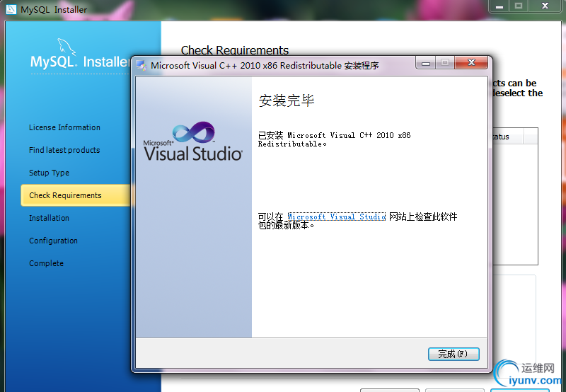Image resolution: width=566 pixels, height=392 pixels.
Task: Select the highlighted Check Requirements step
Action: click(76, 195)
